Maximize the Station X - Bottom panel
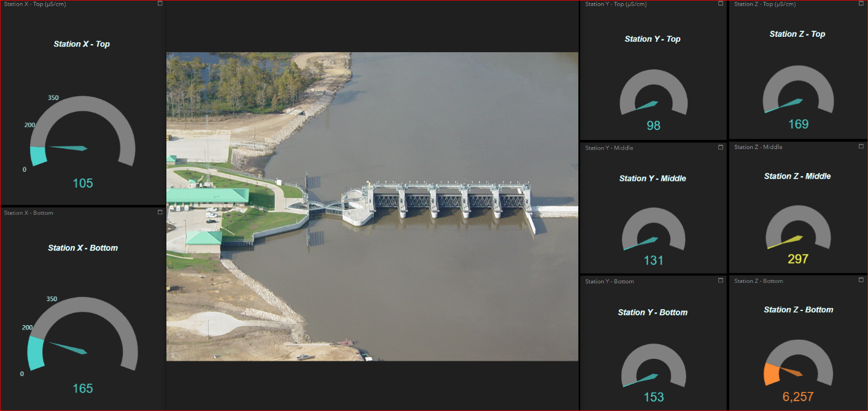Image resolution: width=868 pixels, height=411 pixels. [160, 212]
